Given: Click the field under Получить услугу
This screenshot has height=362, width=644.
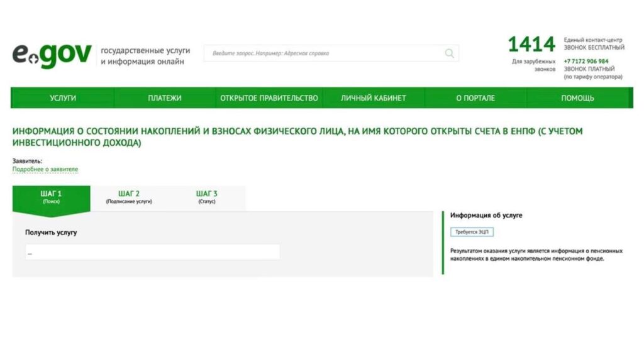Looking at the screenshot, I should point(152,252).
